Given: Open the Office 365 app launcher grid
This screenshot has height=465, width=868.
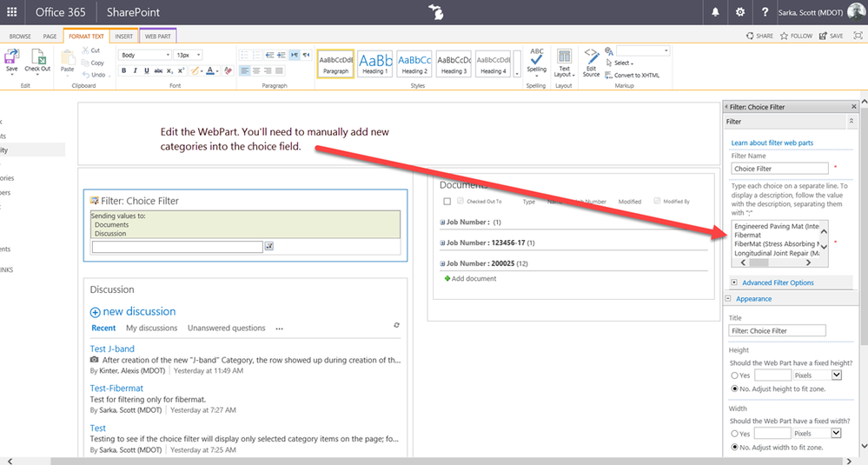Looking at the screenshot, I should (x=11, y=11).
